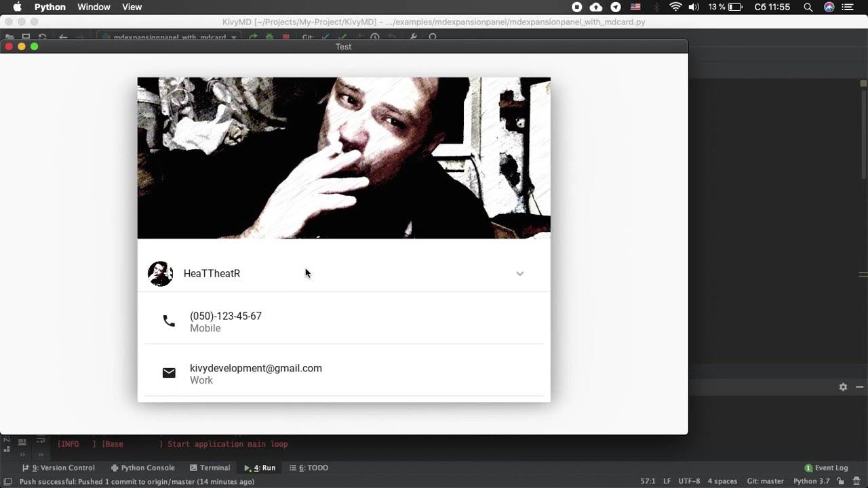Click the phone number (050)-123-45-67
This screenshot has width=868, height=488.
[226, 316]
